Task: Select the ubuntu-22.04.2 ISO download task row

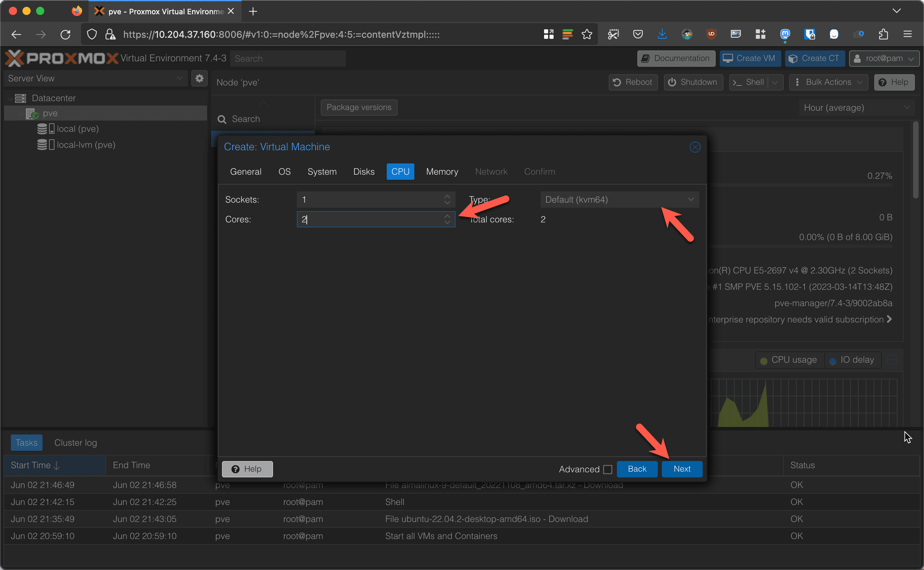Action: click(x=462, y=519)
